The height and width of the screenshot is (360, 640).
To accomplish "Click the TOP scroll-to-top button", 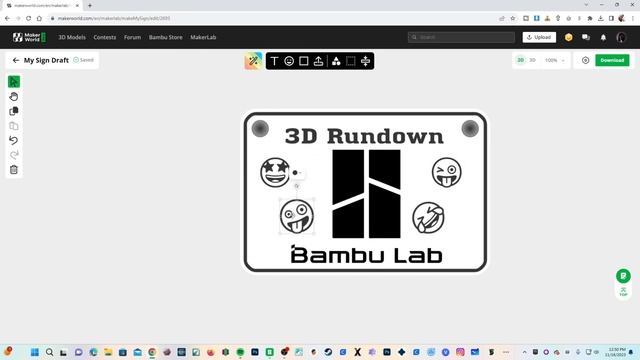I will pyautogui.click(x=623, y=292).
